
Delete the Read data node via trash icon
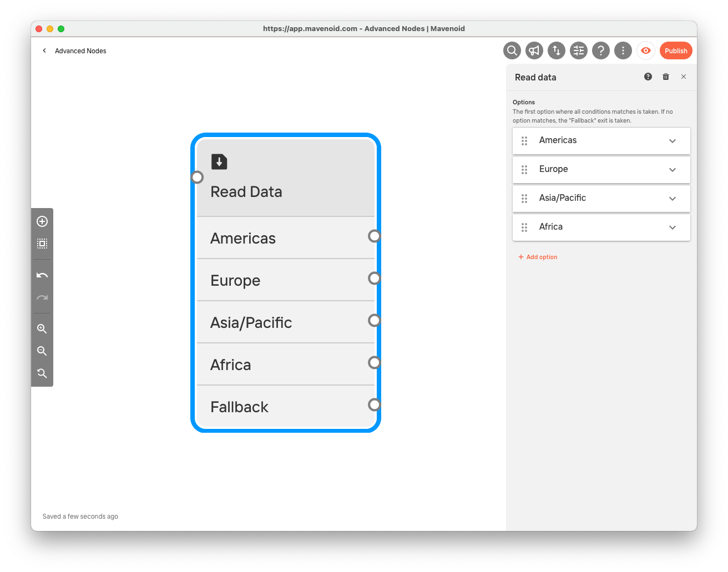(666, 77)
